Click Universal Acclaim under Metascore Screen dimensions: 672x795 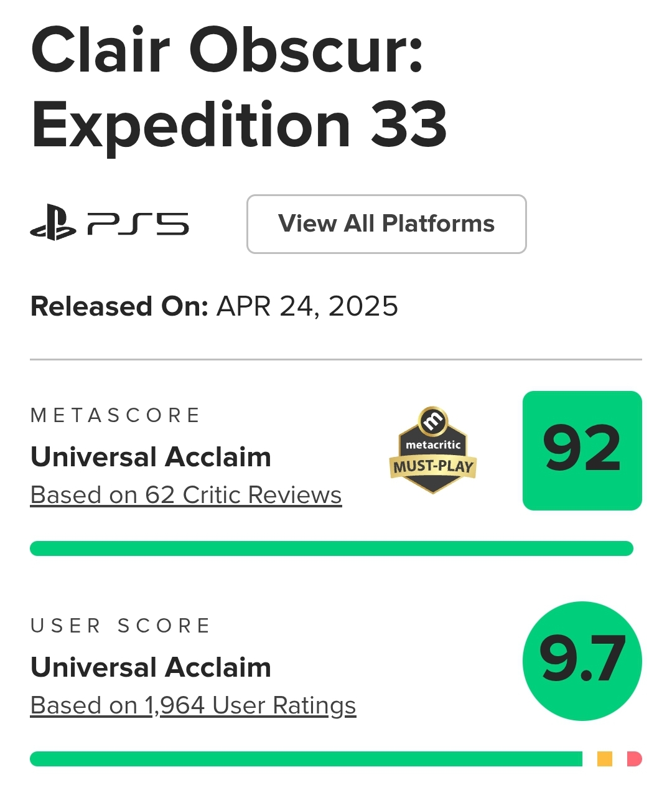click(x=151, y=457)
